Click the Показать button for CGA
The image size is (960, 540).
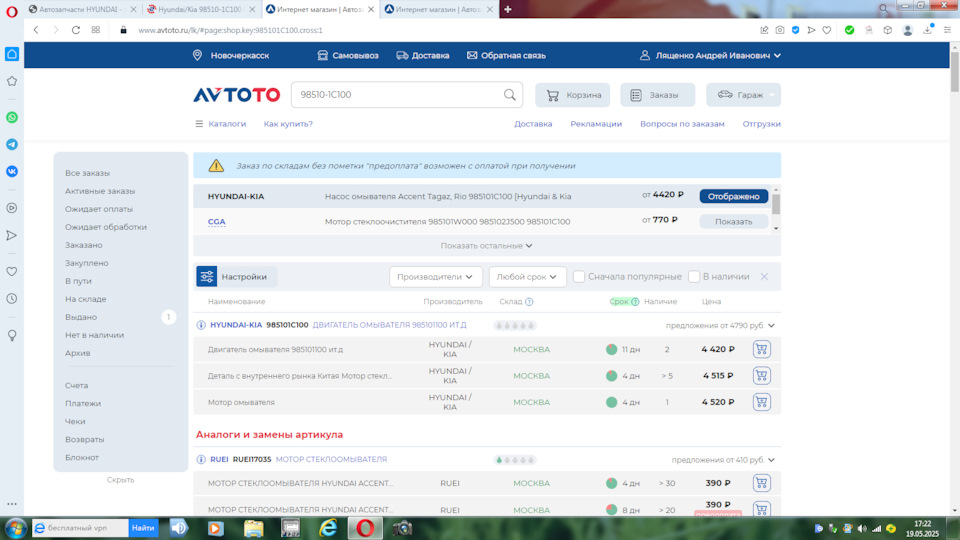[733, 222]
